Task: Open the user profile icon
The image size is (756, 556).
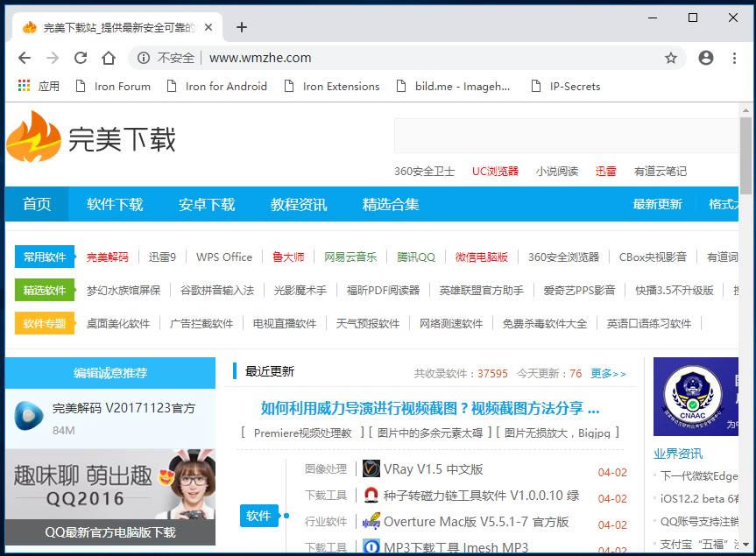Action: tap(706, 58)
